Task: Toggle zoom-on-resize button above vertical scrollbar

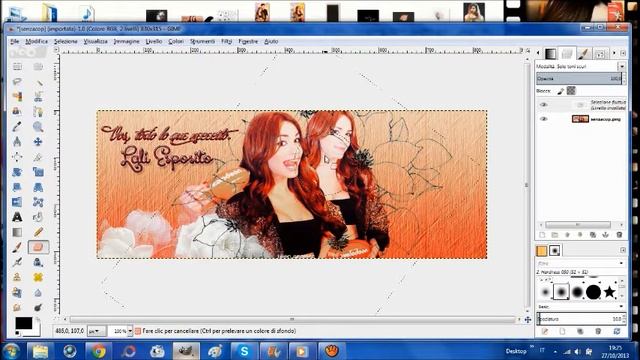Action: point(528,50)
